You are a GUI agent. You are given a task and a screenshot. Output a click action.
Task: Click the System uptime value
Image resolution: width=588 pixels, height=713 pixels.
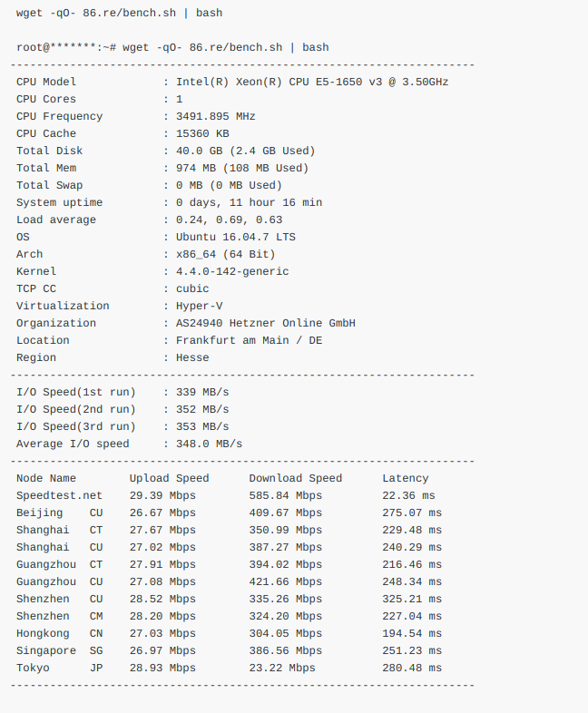coord(249,202)
